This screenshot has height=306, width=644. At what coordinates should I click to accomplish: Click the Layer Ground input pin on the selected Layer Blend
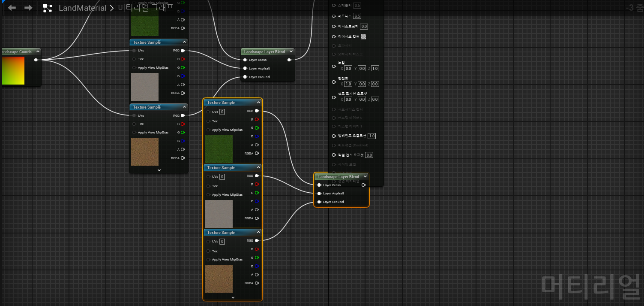(x=319, y=202)
